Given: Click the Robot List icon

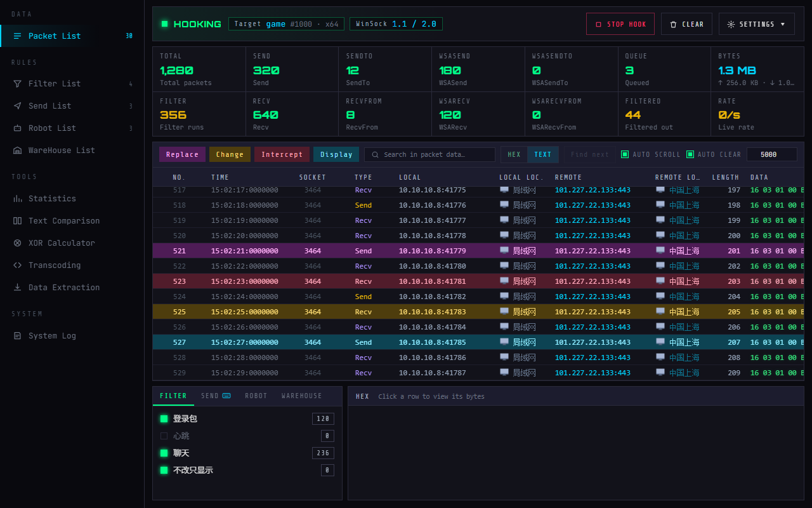Looking at the screenshot, I should pos(17,128).
